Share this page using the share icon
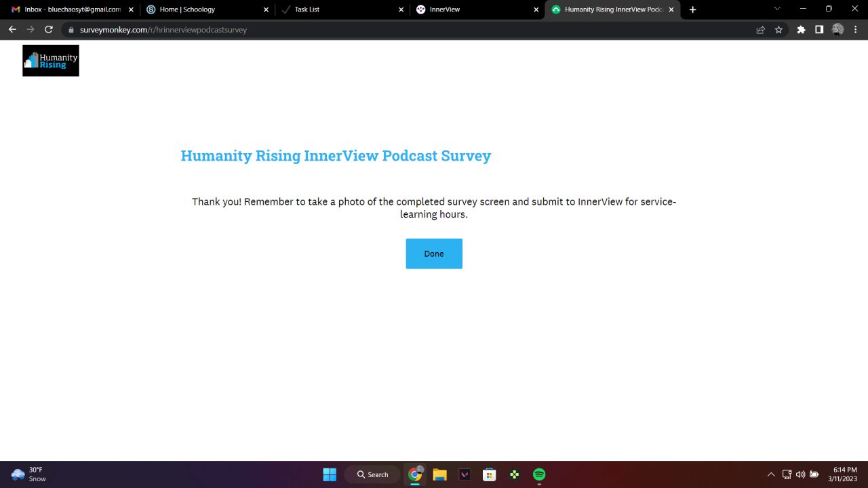This screenshot has height=488, width=868. click(x=761, y=30)
